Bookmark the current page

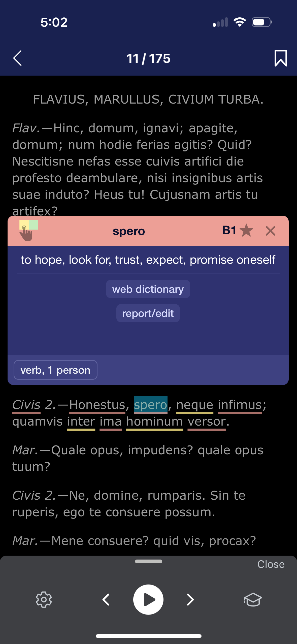(x=281, y=58)
